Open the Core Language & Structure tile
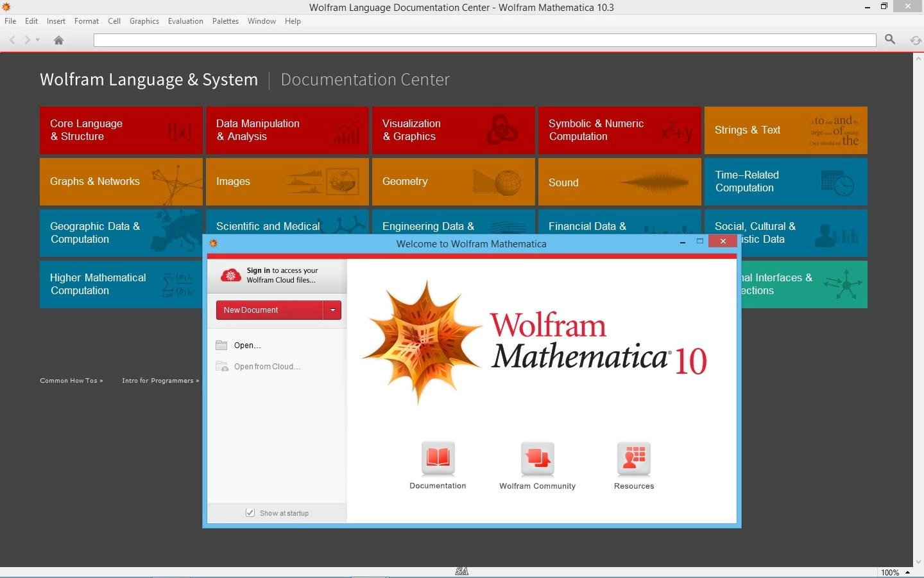The width and height of the screenshot is (924, 578). (121, 130)
